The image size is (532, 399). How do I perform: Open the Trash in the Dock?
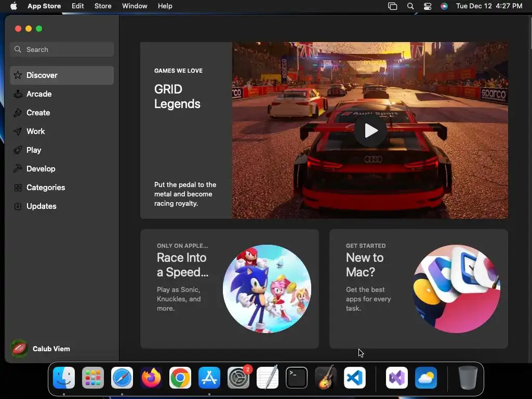[468, 377]
